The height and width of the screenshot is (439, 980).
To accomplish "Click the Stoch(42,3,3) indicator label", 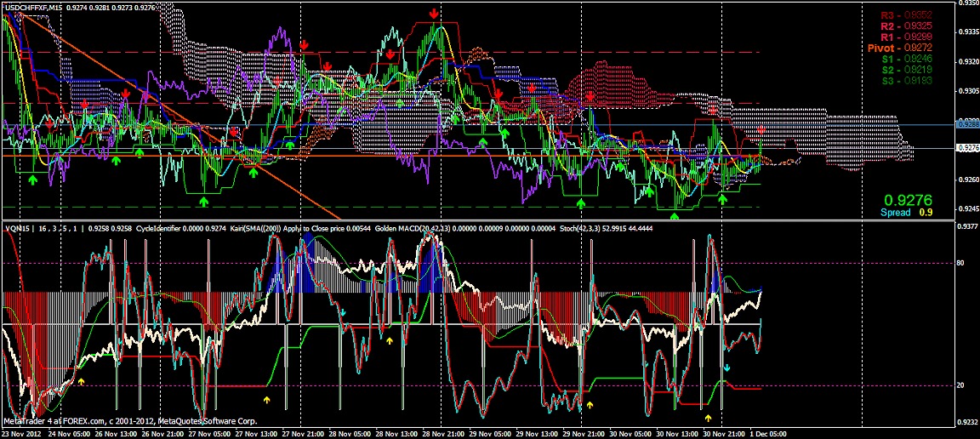I will (x=579, y=229).
